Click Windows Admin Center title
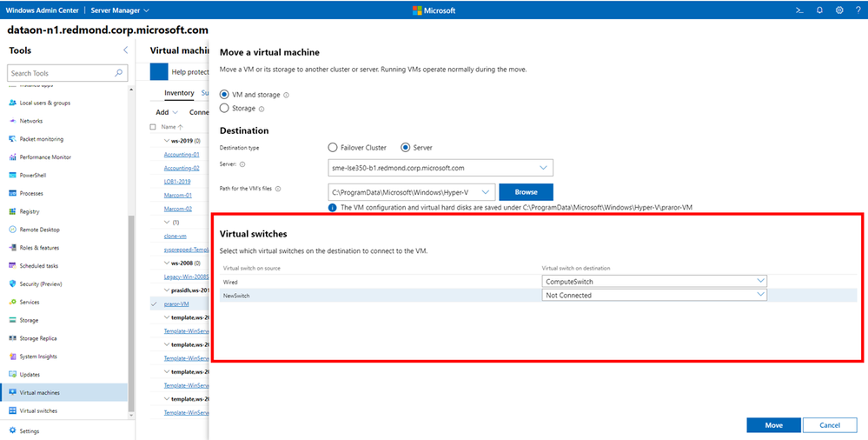 click(42, 10)
